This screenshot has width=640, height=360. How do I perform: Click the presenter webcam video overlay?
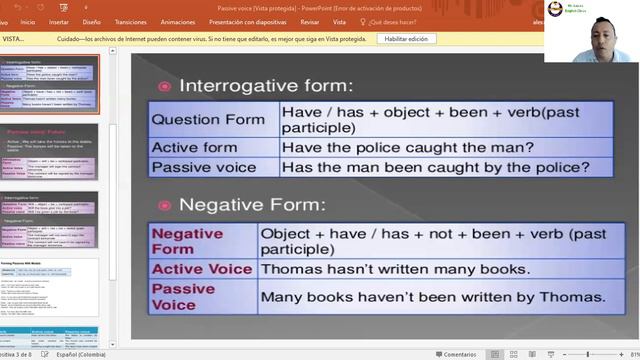(592, 31)
